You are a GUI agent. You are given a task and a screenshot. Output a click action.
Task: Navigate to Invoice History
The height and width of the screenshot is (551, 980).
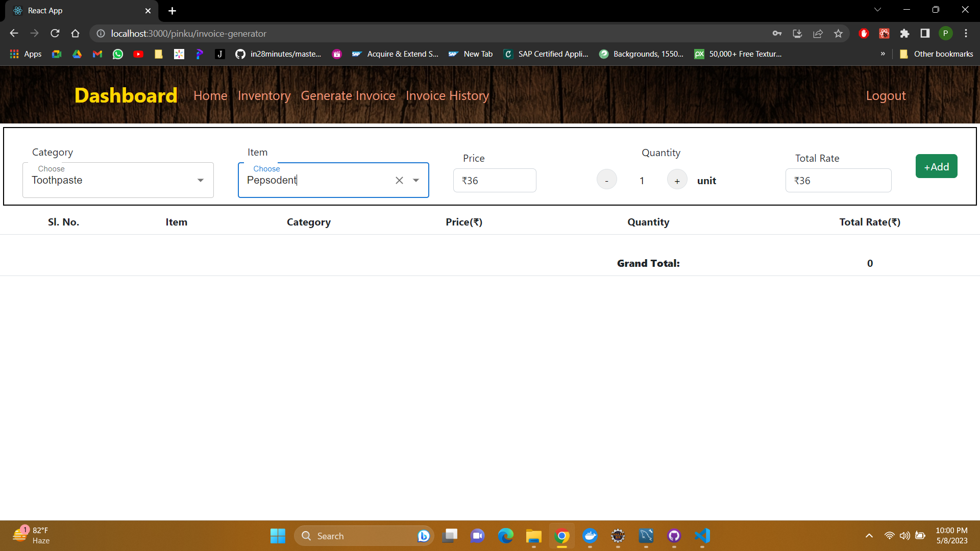tap(447, 95)
